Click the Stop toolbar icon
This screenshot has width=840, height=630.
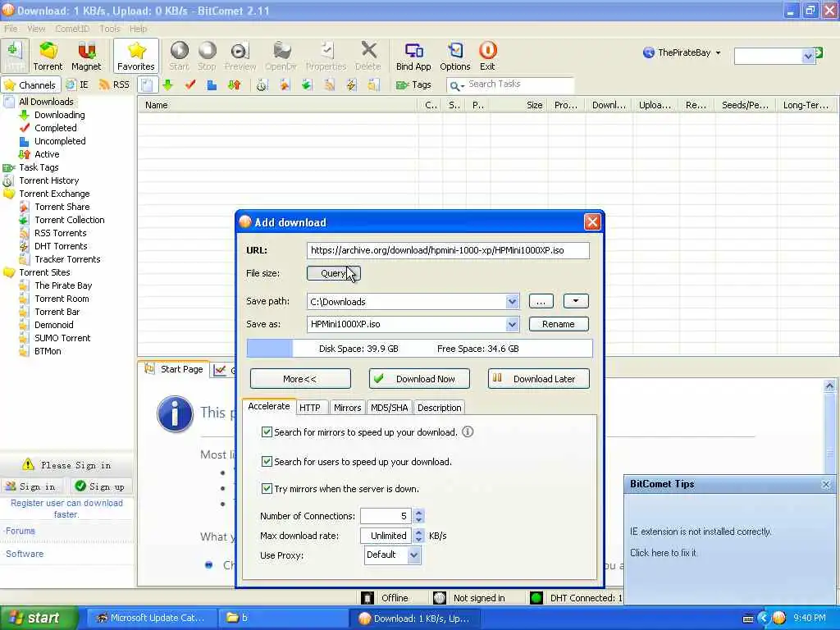click(207, 56)
